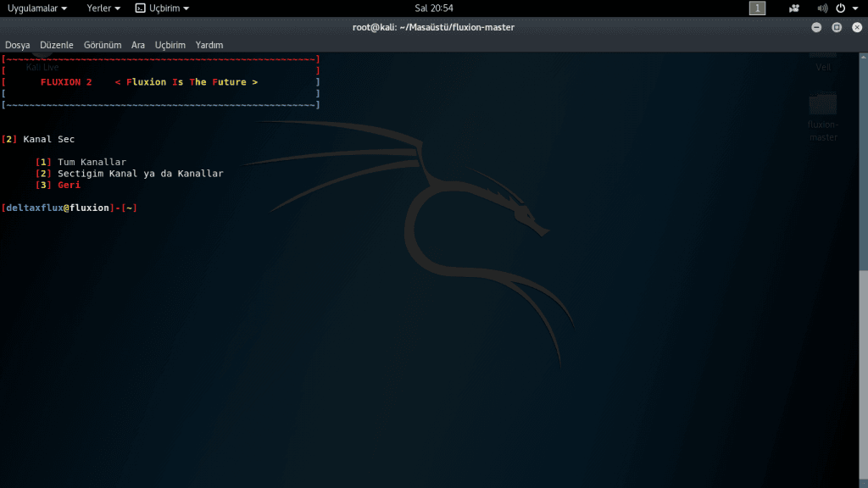Click the terminal window title bar text
Image resolution: width=868 pixels, height=488 pixels.
coord(433,27)
